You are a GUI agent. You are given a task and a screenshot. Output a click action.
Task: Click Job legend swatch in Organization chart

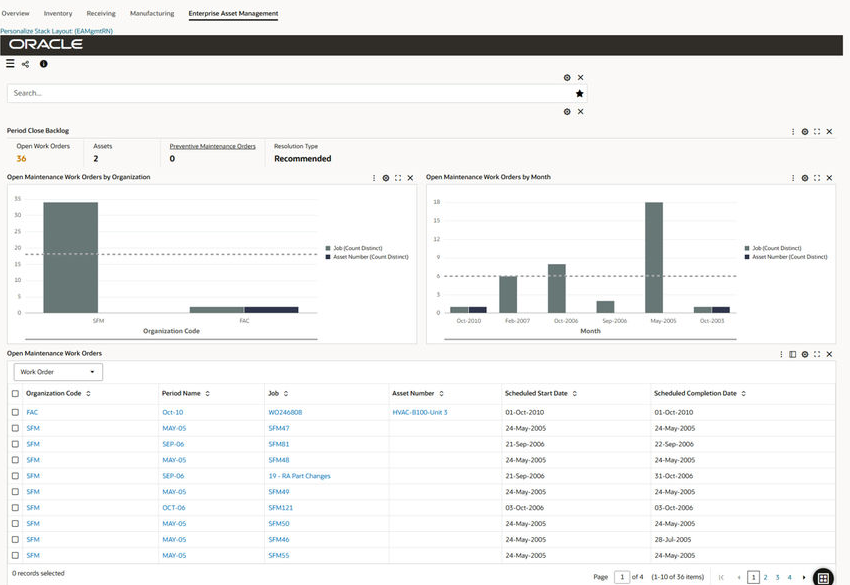[328, 248]
